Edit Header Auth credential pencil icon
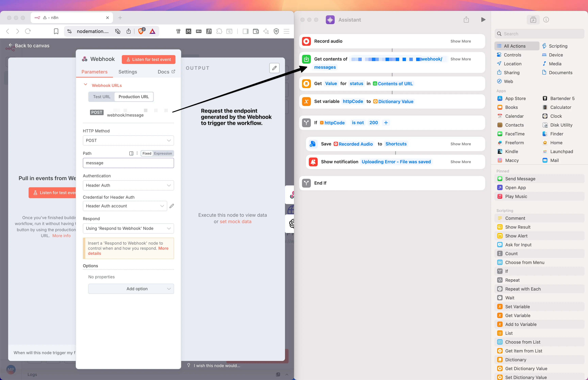Screen dimensions: 588x380 point(172,206)
